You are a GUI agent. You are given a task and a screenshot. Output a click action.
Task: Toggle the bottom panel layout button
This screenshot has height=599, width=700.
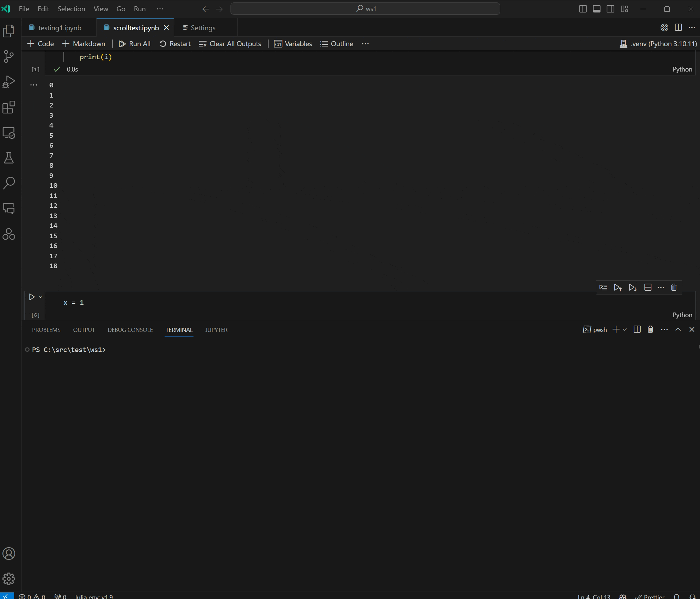pos(596,9)
